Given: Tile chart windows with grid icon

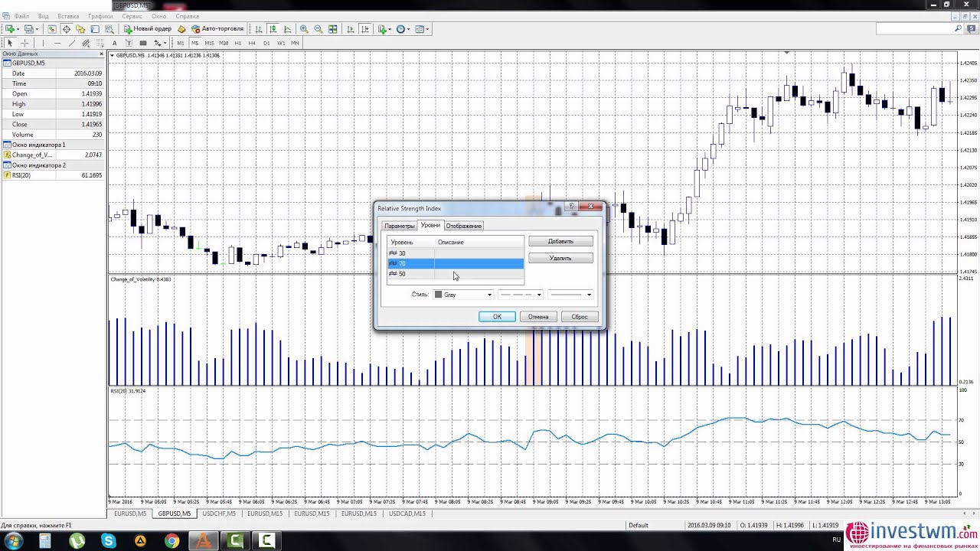Looking at the screenshot, I should (333, 29).
